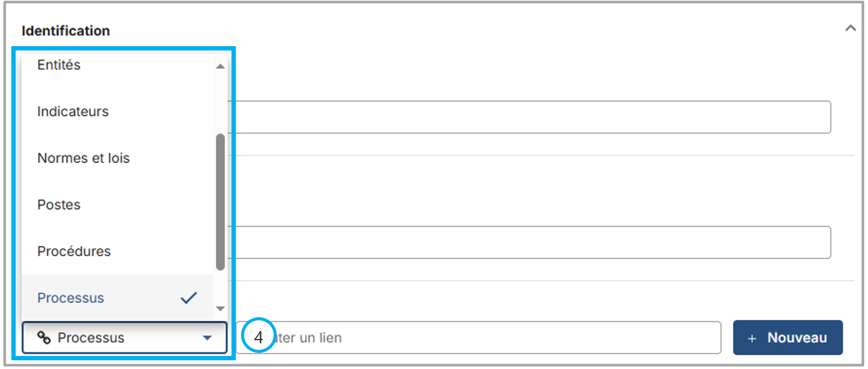This screenshot has height=369, width=868.
Task: Click the Nouveau button
Action: click(x=788, y=338)
